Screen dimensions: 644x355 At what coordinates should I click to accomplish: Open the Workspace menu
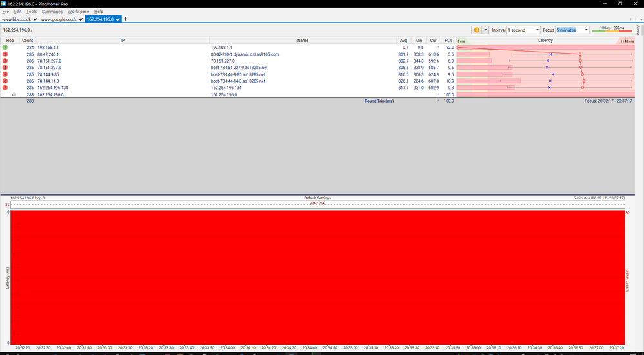[x=78, y=12]
